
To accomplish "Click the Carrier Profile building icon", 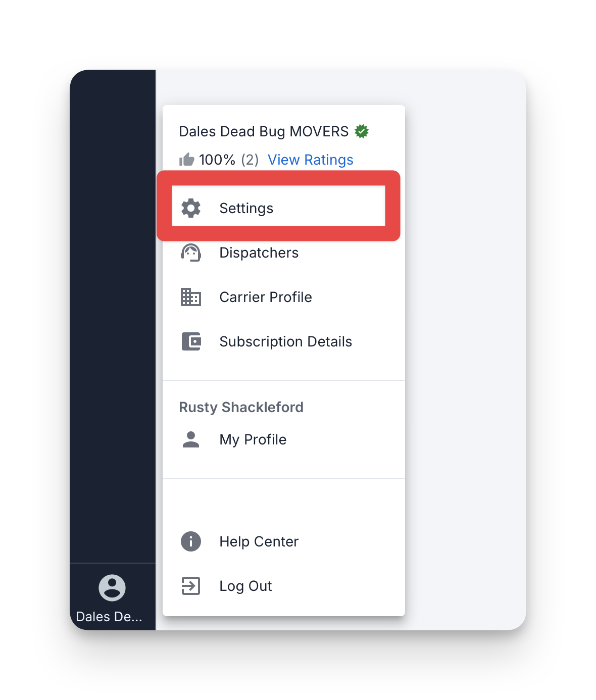I will click(191, 297).
